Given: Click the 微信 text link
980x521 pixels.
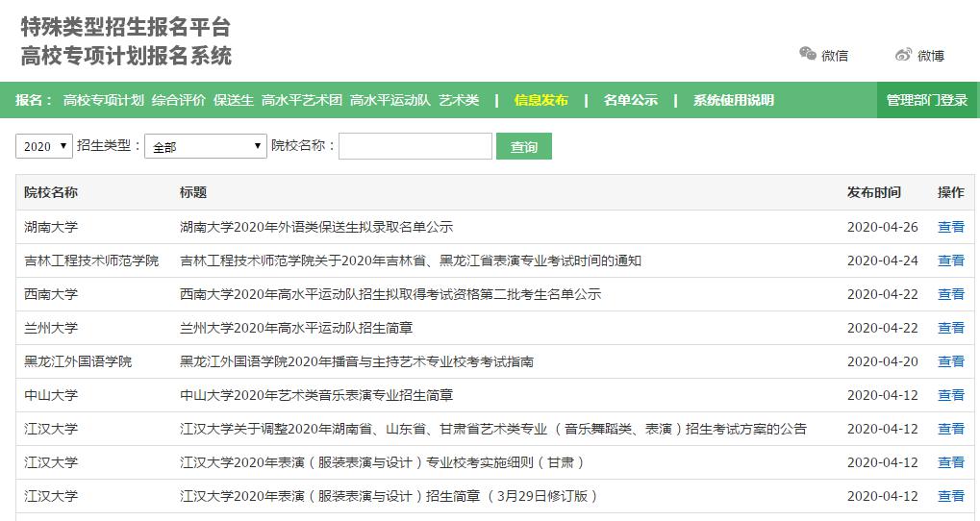Looking at the screenshot, I should [x=835, y=56].
